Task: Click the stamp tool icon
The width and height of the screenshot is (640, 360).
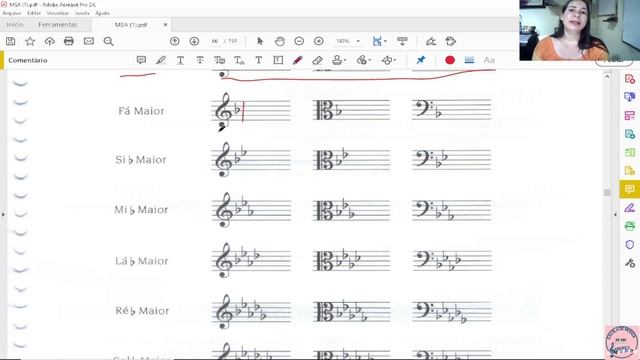Action: pos(337,60)
